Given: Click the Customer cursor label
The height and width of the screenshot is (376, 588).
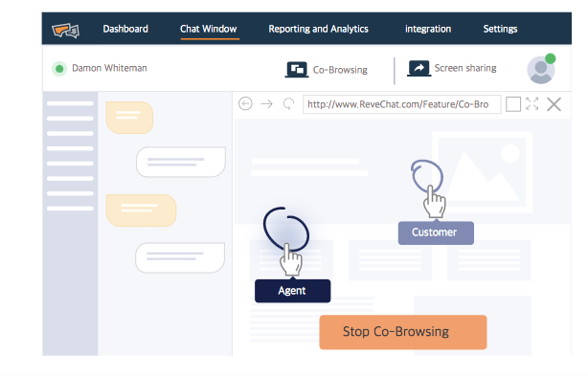Looking at the screenshot, I should coord(436,232).
